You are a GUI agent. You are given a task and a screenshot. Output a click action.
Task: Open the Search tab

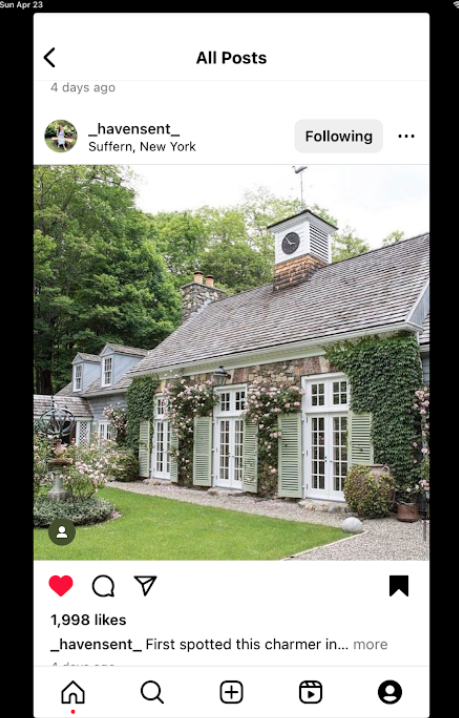pos(152,692)
